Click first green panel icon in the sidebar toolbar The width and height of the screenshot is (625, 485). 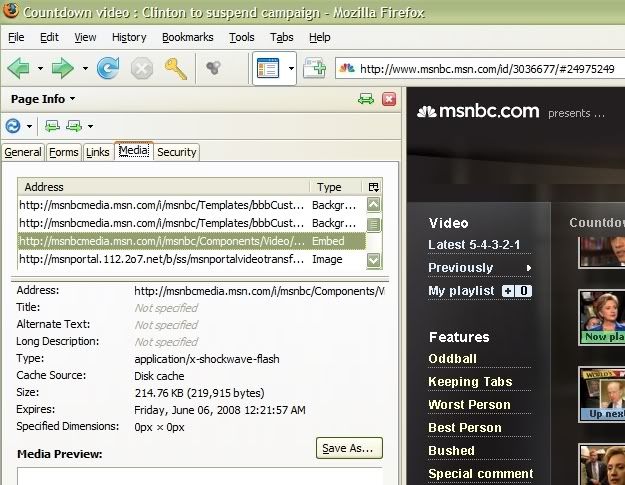click(x=52, y=126)
